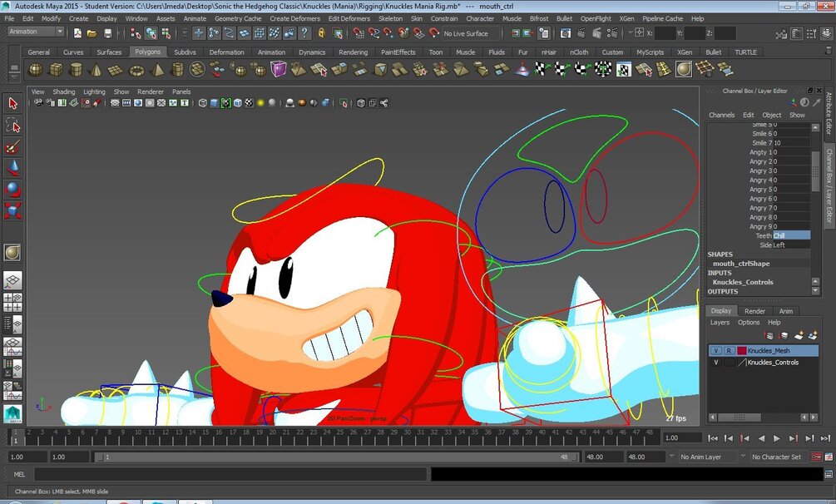The height and width of the screenshot is (504, 836).
Task: Open the Create Deformers menu
Action: tap(294, 18)
